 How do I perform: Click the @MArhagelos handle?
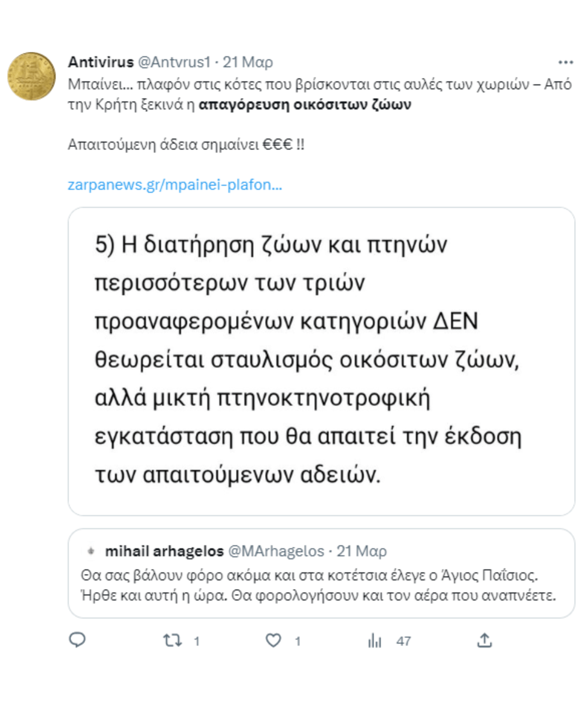click(x=276, y=551)
